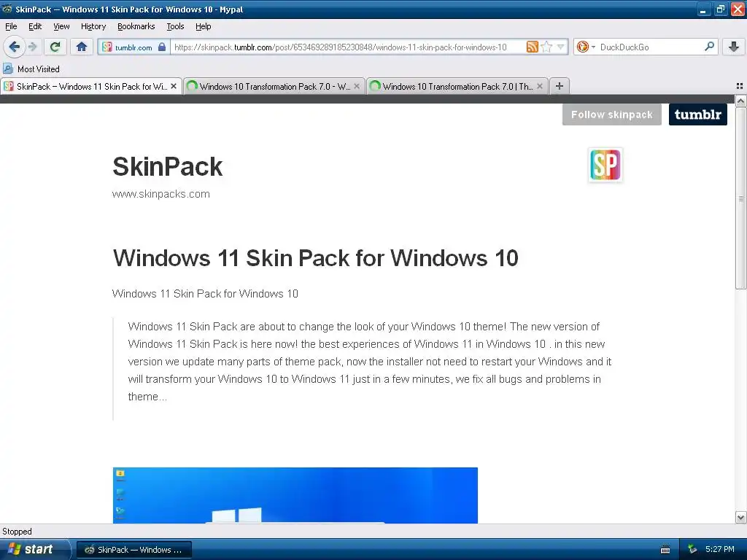Viewport: 747px width, 560px height.
Task: Click the tumblr logo button
Action: [698, 114]
